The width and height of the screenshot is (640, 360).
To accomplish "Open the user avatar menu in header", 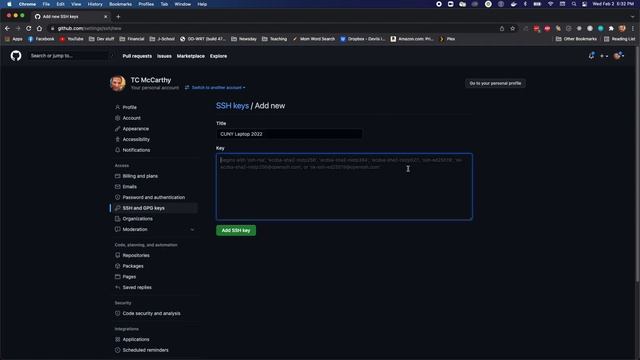I will (x=619, y=56).
